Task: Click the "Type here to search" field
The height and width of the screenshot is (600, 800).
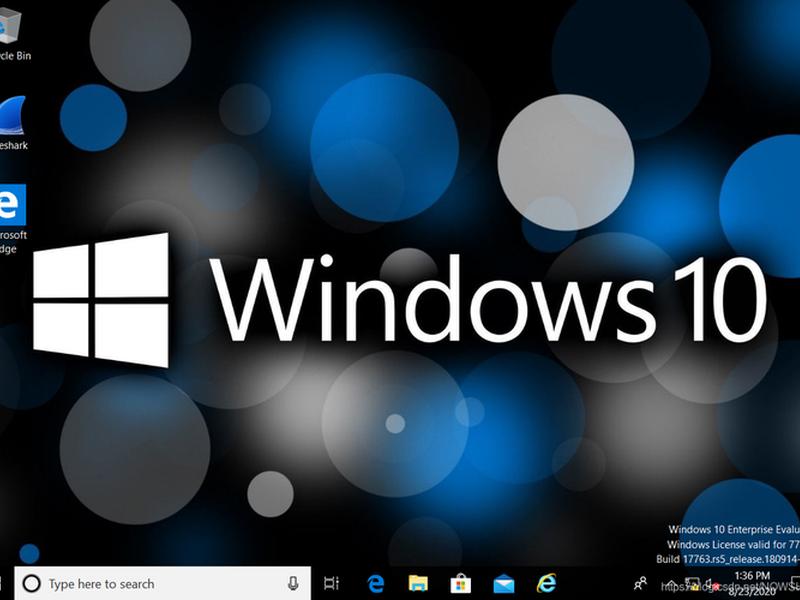Action: coord(162,583)
